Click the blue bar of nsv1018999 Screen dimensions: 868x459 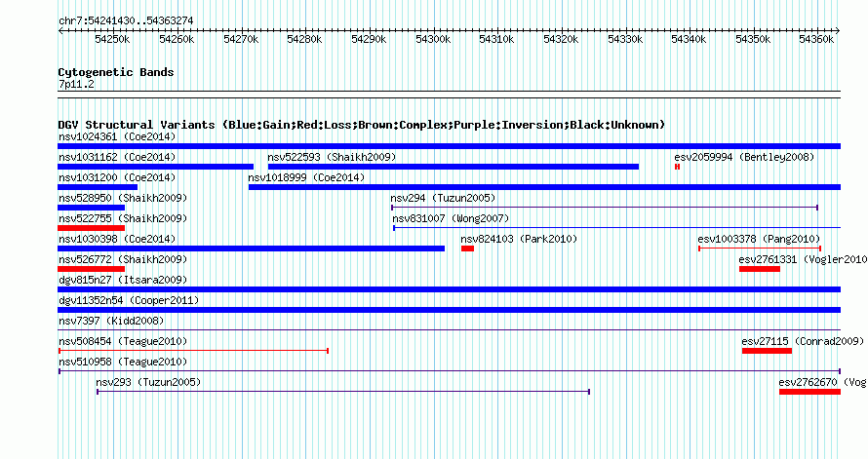(545, 187)
